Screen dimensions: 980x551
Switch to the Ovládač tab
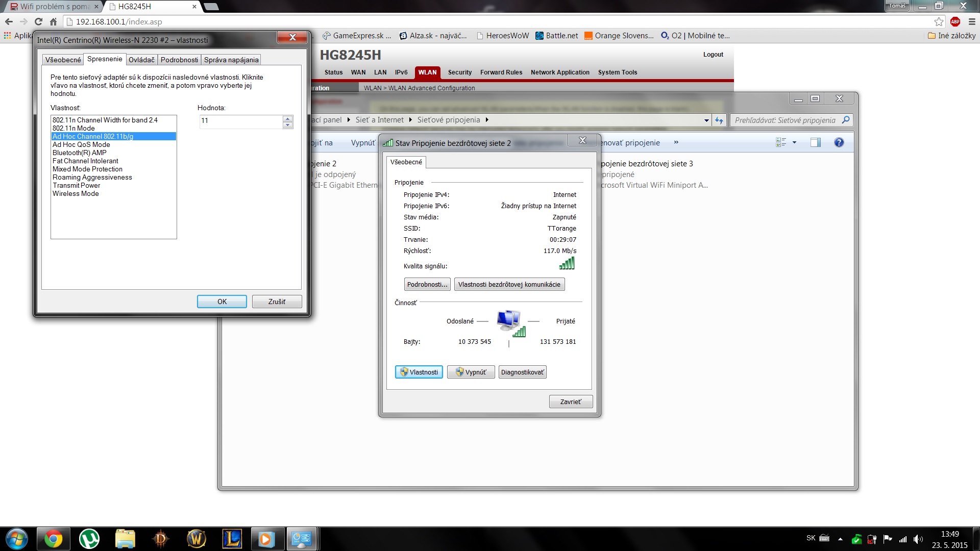[141, 60]
